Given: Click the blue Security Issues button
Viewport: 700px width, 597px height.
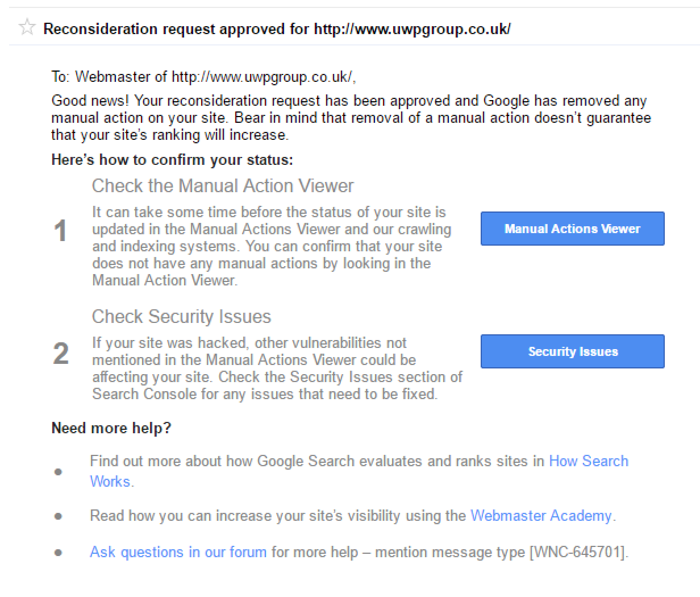Looking at the screenshot, I should click(572, 351).
